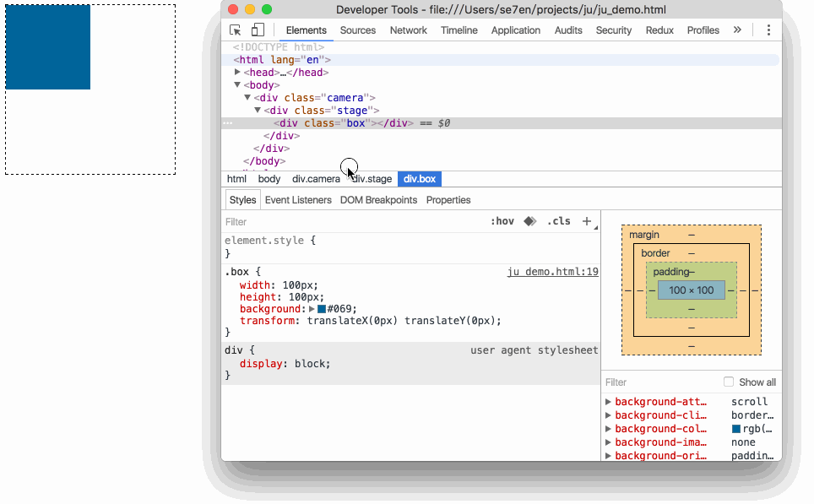Expand the head element node

[x=237, y=72]
